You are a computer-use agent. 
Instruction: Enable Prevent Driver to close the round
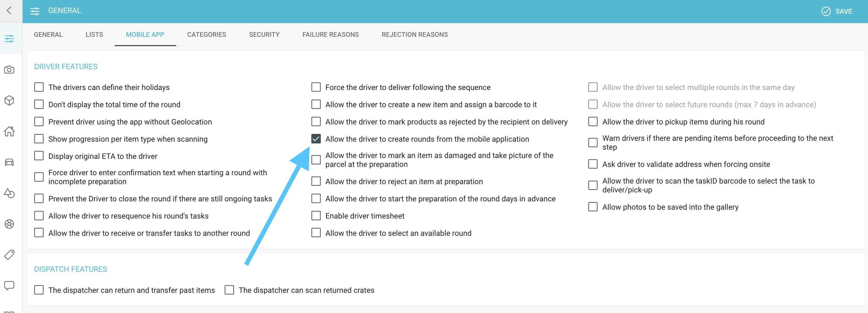click(39, 199)
